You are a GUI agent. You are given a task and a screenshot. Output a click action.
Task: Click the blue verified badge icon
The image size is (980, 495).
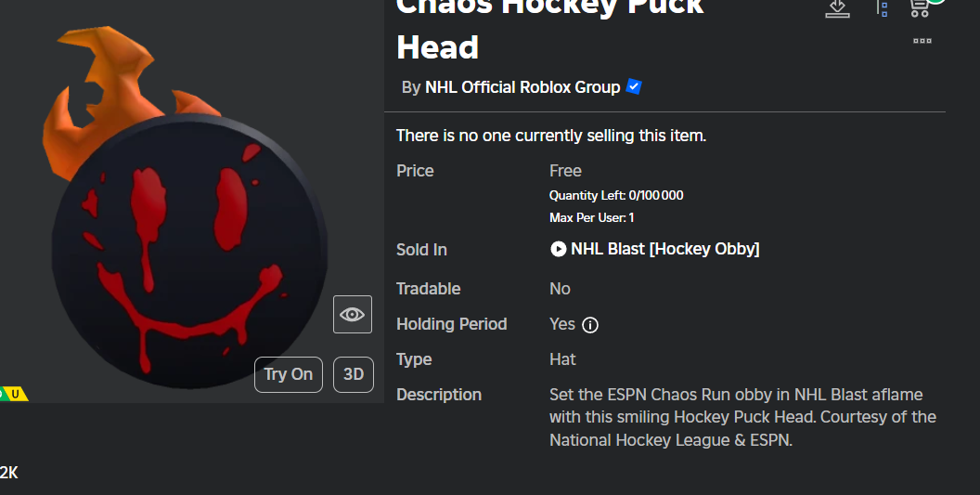coord(634,87)
